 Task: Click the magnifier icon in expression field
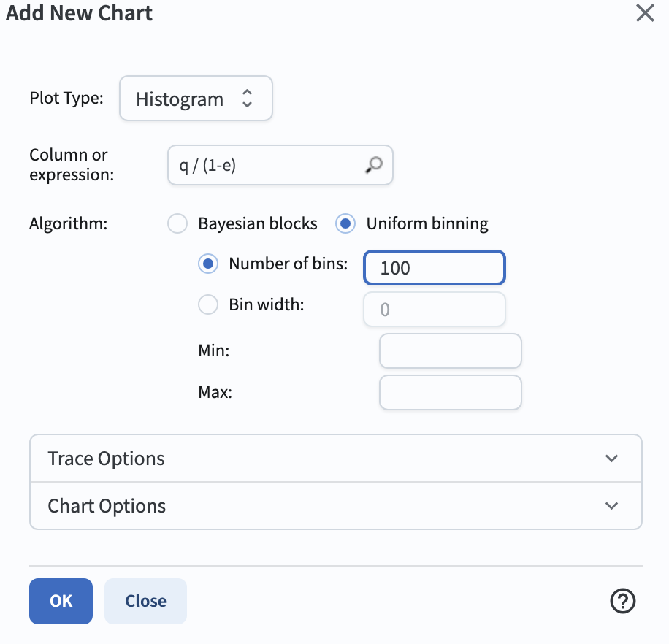tap(374, 165)
